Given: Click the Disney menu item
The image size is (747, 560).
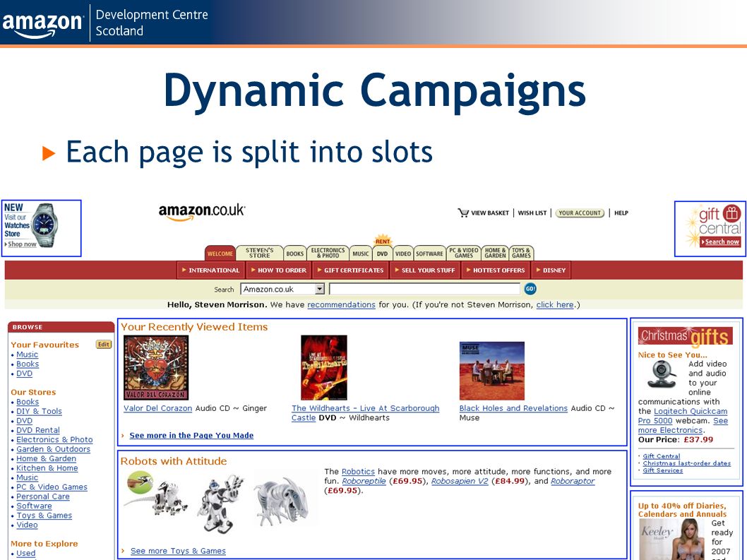Looking at the screenshot, I should pyautogui.click(x=551, y=270).
